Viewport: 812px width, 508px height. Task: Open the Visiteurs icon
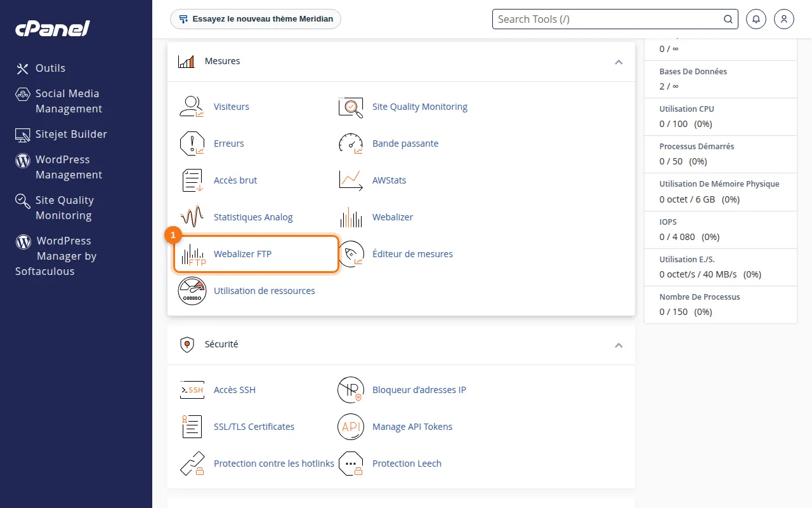192,107
